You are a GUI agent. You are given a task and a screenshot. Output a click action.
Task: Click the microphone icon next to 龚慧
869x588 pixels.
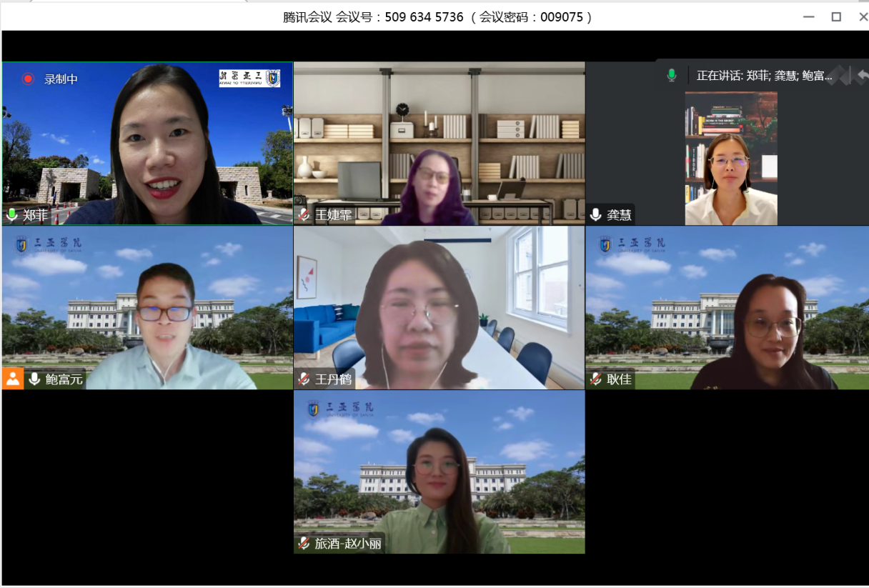595,215
